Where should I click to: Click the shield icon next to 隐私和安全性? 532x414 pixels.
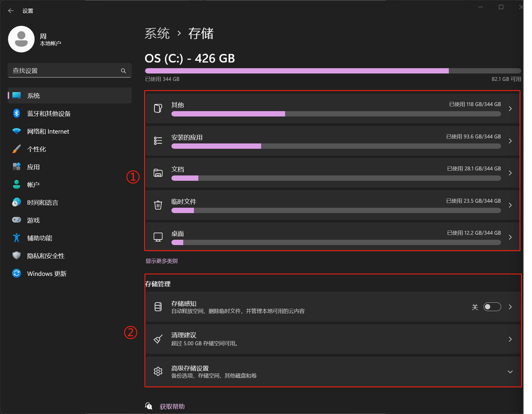pyautogui.click(x=17, y=255)
